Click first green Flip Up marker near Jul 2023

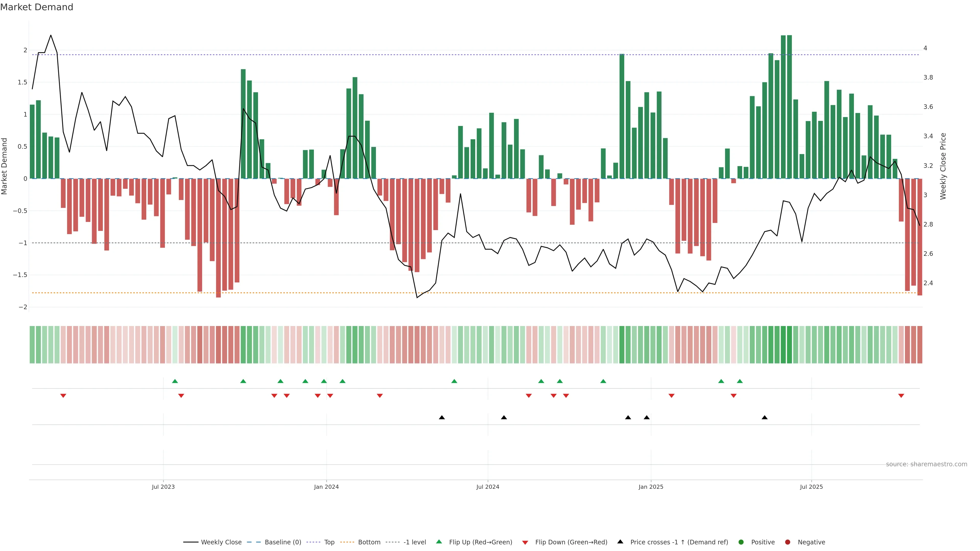coord(175,381)
